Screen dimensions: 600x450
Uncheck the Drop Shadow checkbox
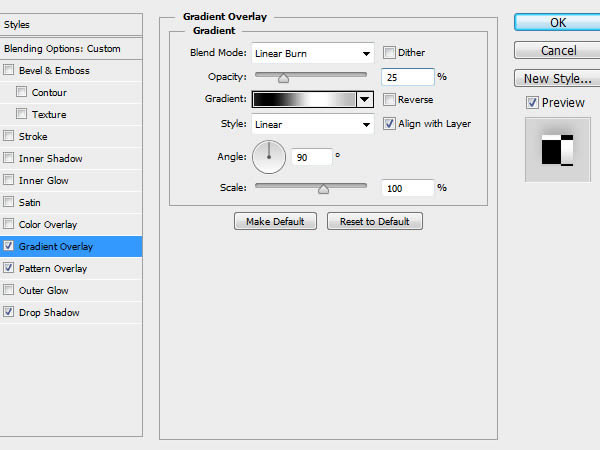[8, 312]
